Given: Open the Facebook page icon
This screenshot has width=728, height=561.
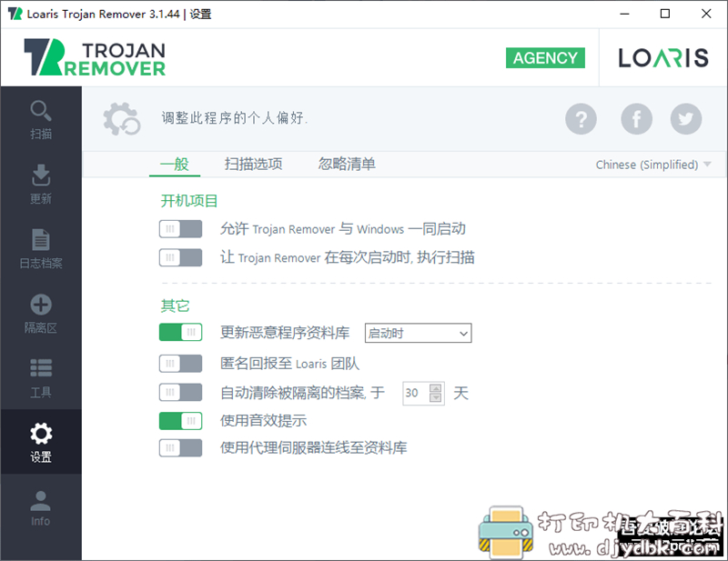Looking at the screenshot, I should click(636, 119).
